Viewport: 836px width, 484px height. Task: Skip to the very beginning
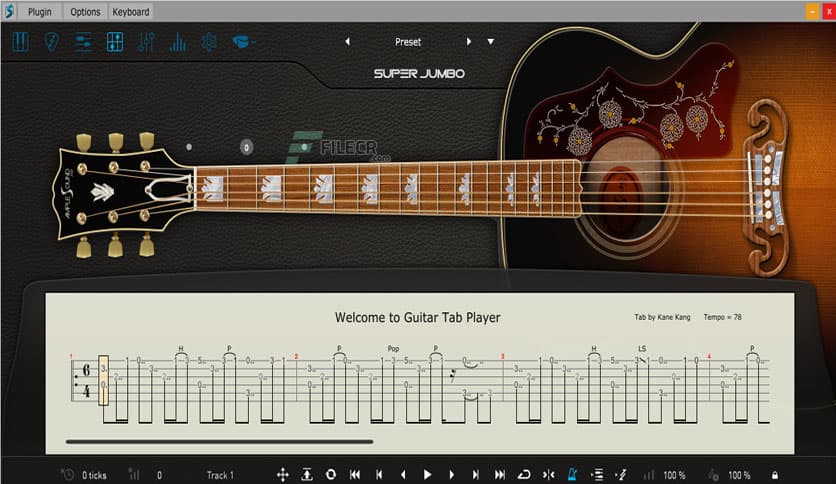click(355, 474)
